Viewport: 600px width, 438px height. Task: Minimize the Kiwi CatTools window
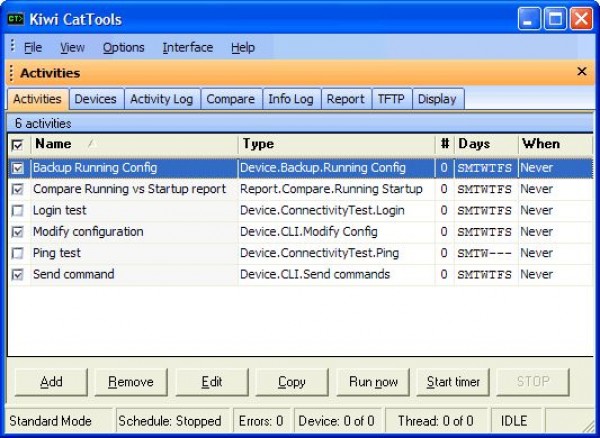(531, 17)
